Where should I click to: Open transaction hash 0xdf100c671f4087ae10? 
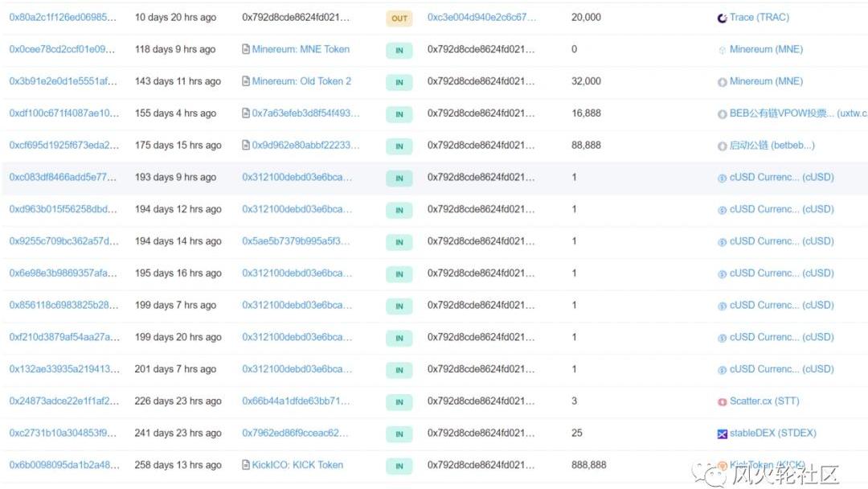tap(63, 113)
